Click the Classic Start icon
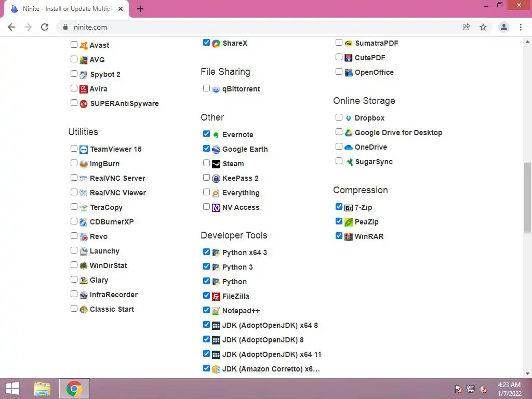Viewport: 532px width, 399px height. pos(84,310)
